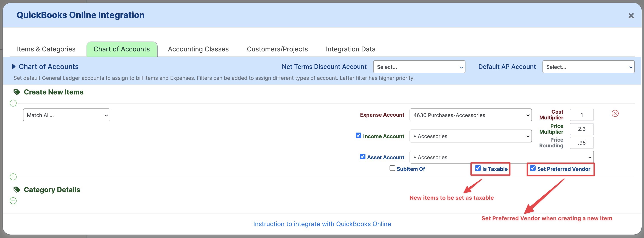The height and width of the screenshot is (238, 644).
Task: Click the red remove rule icon
Action: [615, 113]
